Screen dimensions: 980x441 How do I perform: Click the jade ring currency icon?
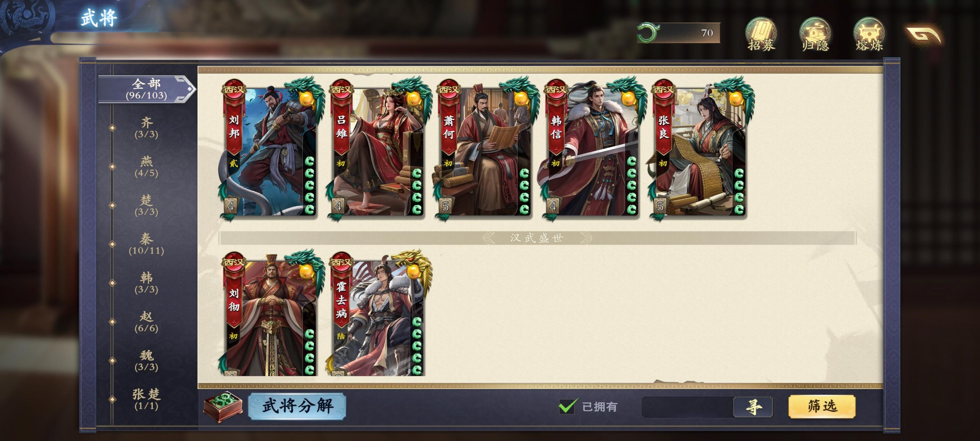click(648, 33)
